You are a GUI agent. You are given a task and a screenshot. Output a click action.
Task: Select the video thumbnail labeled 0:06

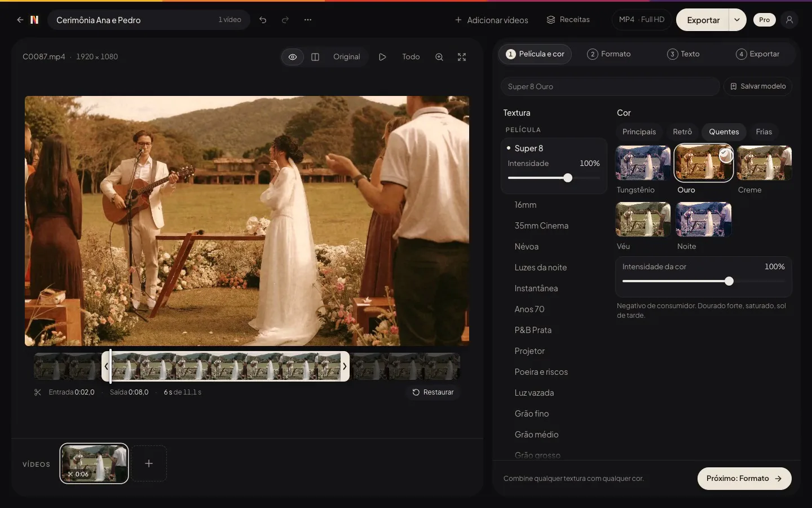[x=94, y=463]
